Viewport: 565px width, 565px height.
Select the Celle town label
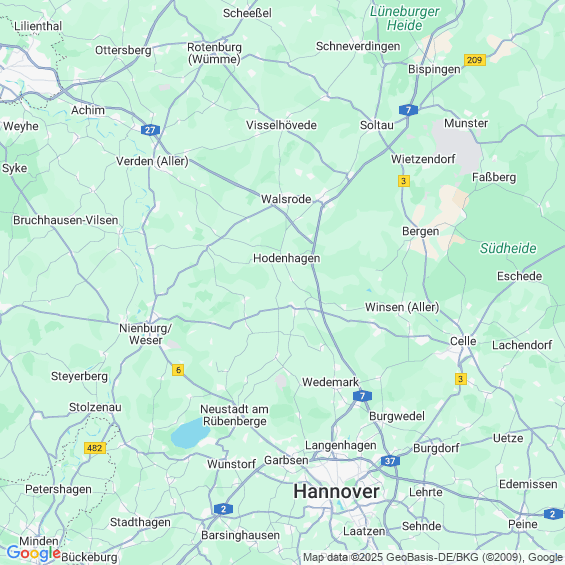point(463,341)
